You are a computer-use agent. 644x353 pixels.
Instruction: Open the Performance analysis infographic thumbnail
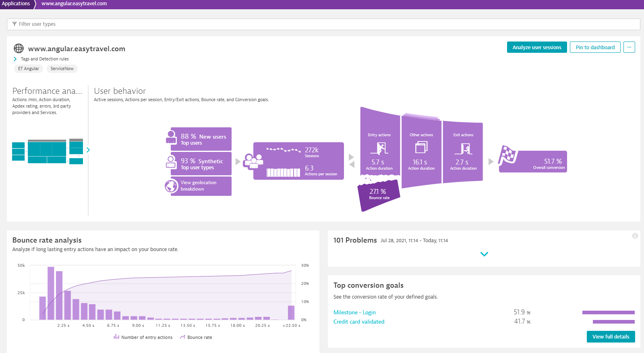pyautogui.click(x=48, y=151)
